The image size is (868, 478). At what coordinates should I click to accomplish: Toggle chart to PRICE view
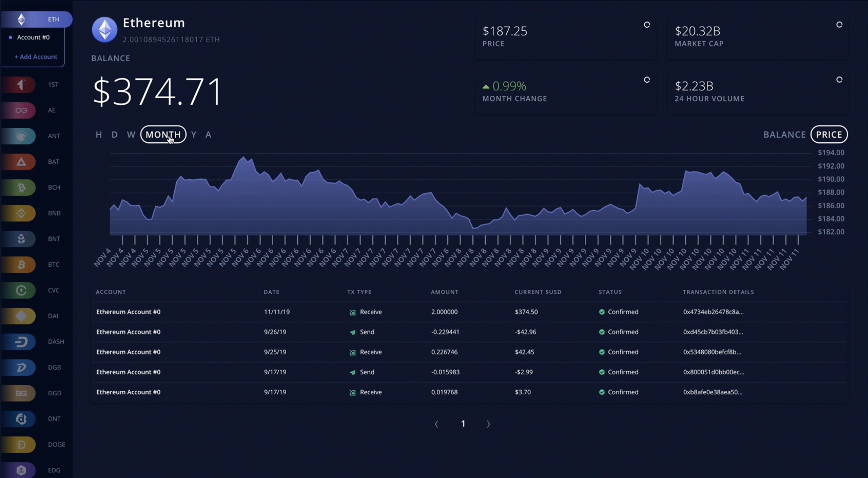click(x=829, y=134)
